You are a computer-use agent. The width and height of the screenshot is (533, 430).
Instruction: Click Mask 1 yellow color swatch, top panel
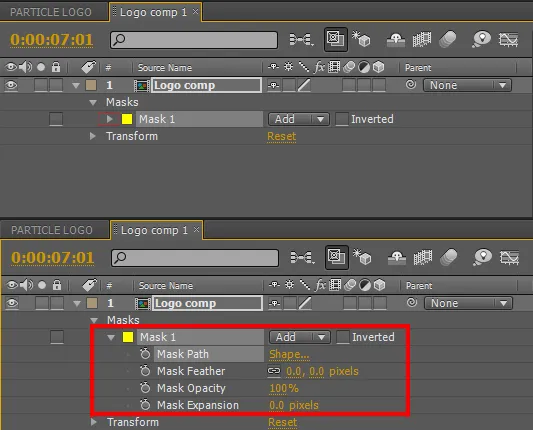tap(127, 119)
